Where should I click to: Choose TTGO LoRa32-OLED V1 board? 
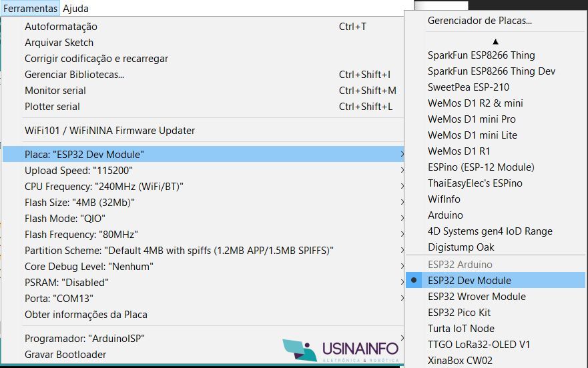(495, 345)
